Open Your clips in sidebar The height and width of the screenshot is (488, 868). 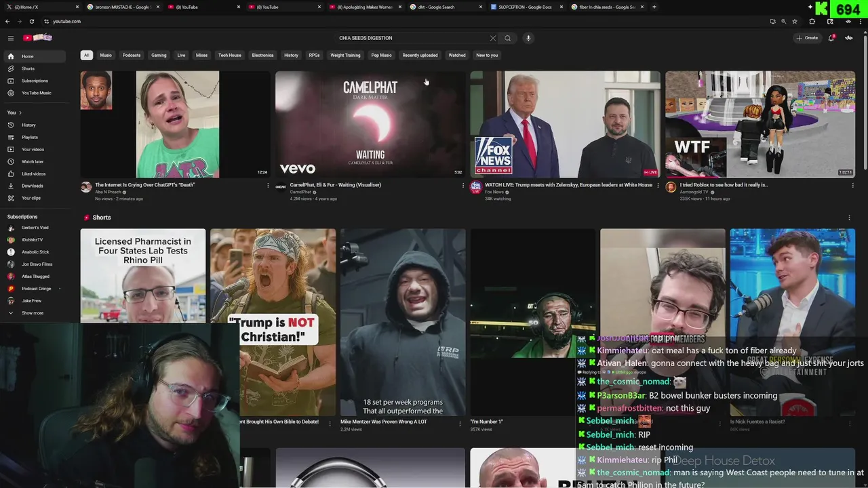(x=31, y=198)
